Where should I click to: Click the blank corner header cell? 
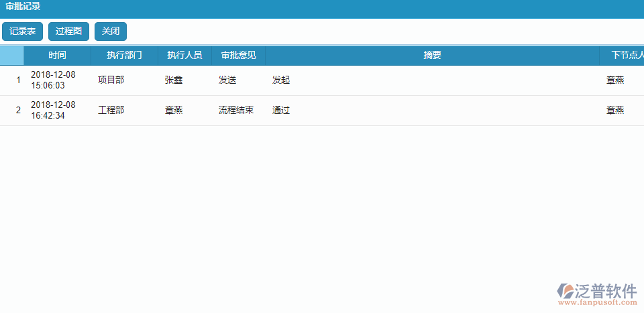12,56
